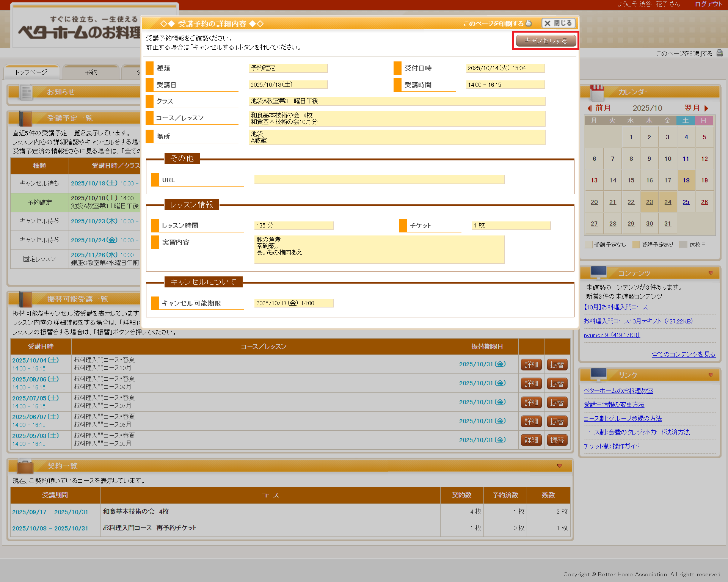Open 全てのコンテンツを見る link
Viewport: 728px width, 582px height.
click(x=683, y=355)
